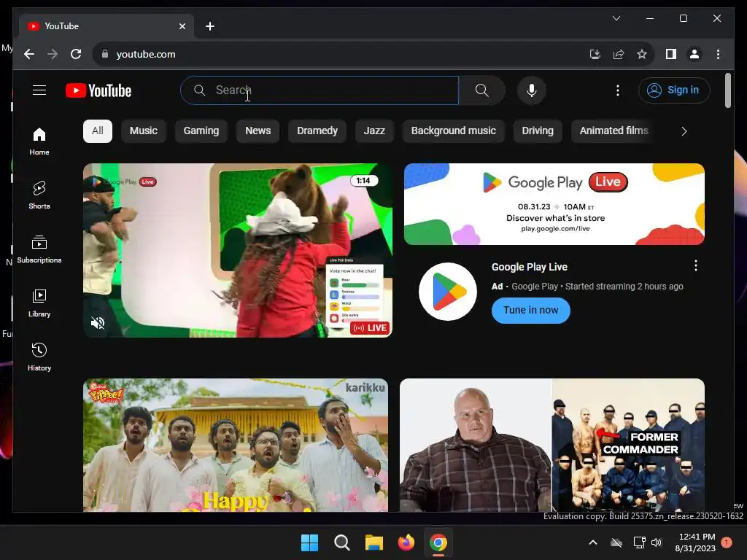Viewport: 747px width, 560px height.
Task: Select the Jazz filter chip
Action: [x=374, y=131]
